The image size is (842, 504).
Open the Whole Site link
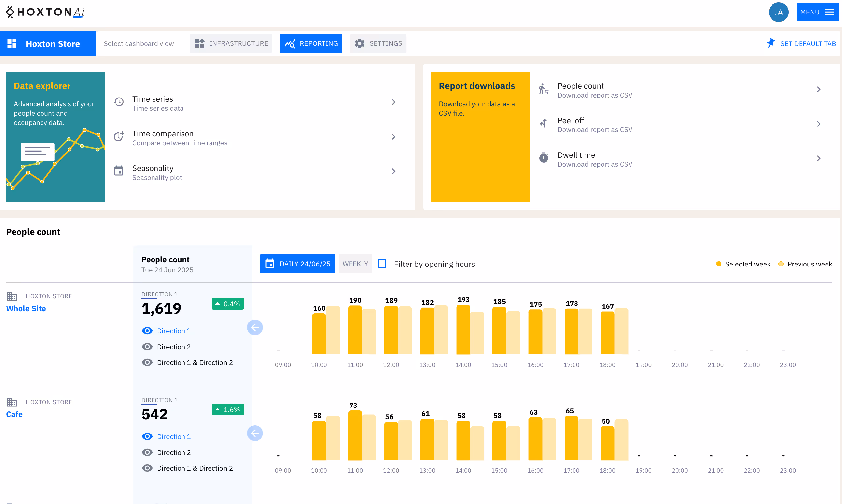[x=26, y=308]
